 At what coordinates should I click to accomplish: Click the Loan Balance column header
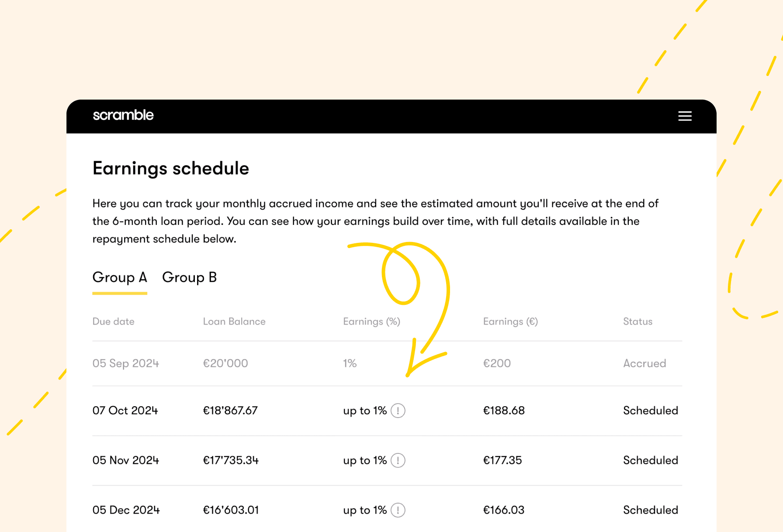234,321
